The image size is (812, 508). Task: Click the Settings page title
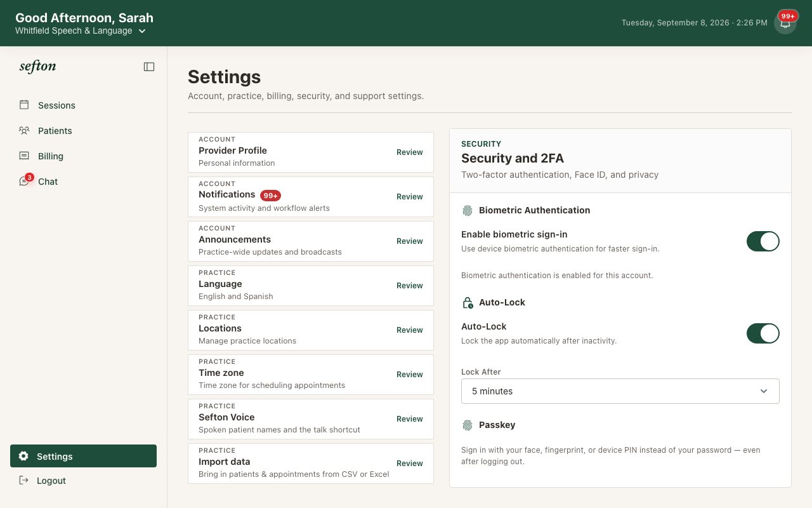[224, 77]
